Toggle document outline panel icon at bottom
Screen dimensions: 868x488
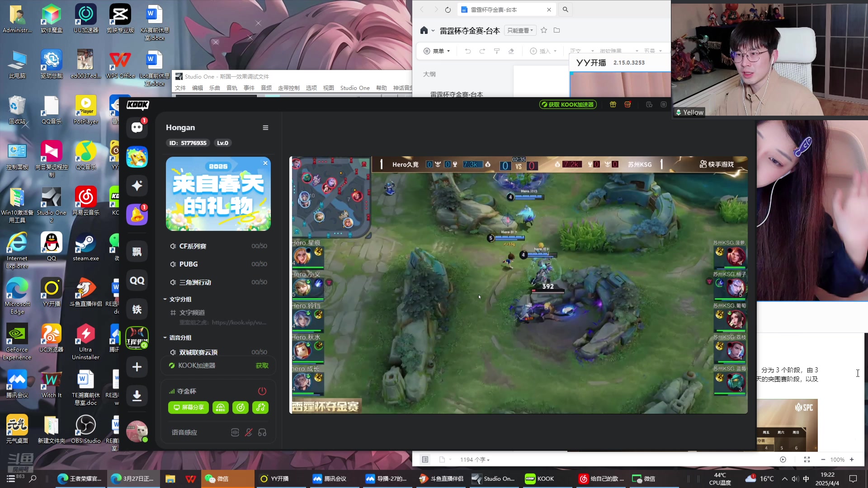[425, 460]
